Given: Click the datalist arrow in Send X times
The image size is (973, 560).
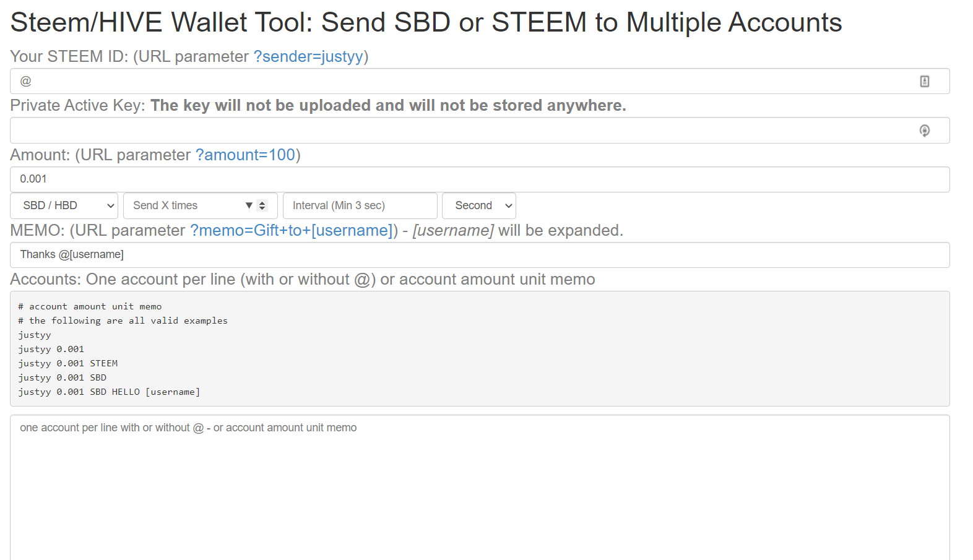Looking at the screenshot, I should coord(249,205).
